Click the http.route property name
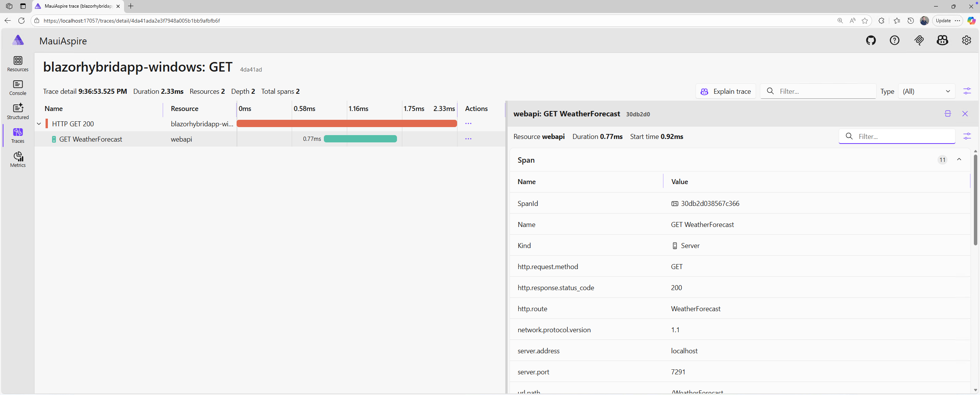This screenshot has height=395, width=980. pos(532,309)
